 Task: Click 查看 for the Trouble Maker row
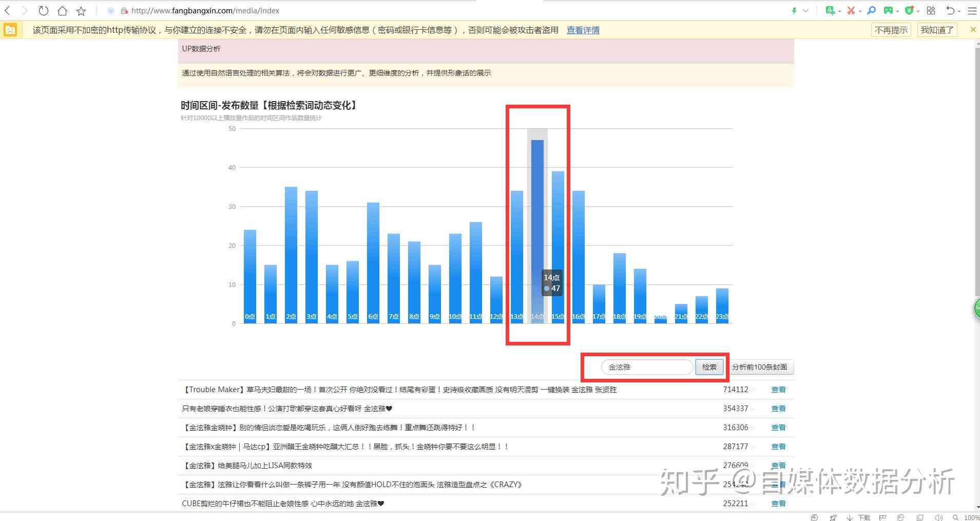click(x=778, y=390)
